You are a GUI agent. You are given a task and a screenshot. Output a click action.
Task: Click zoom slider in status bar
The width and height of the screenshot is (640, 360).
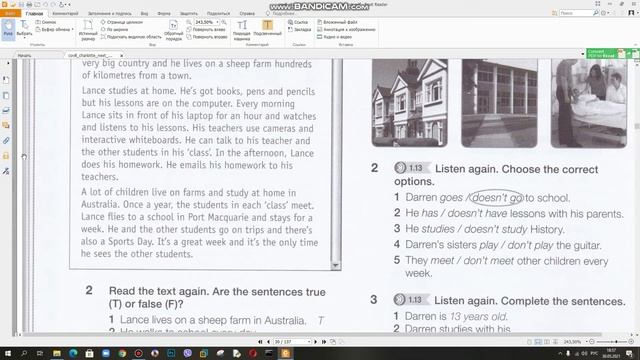[611, 342]
